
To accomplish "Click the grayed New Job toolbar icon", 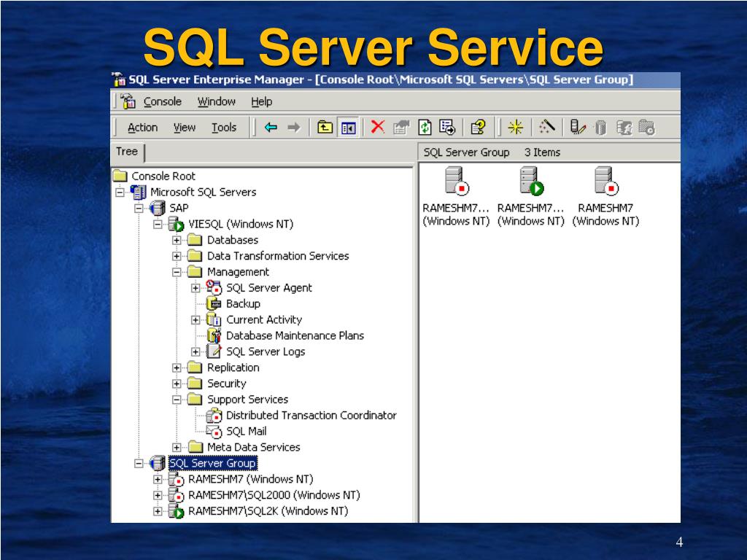I will click(646, 127).
